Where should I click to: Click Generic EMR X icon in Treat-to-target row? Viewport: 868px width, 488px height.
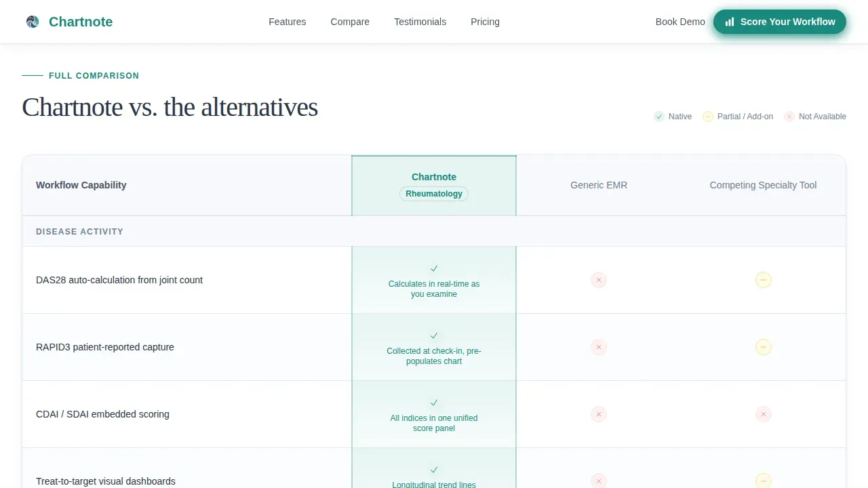click(598, 481)
